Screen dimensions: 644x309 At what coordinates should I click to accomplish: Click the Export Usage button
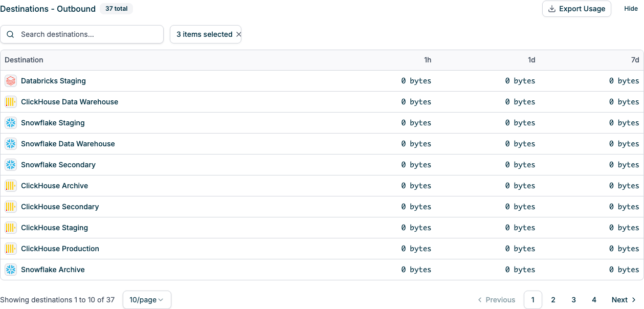click(x=576, y=9)
